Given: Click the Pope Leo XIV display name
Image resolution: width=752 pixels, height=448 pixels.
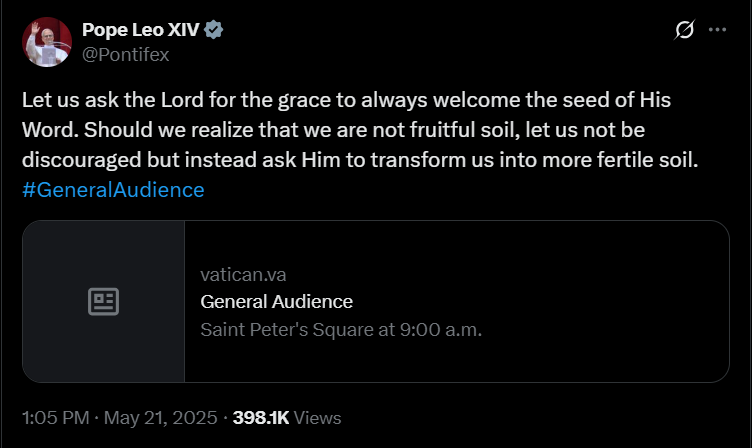Looking at the screenshot, I should click(x=143, y=30).
